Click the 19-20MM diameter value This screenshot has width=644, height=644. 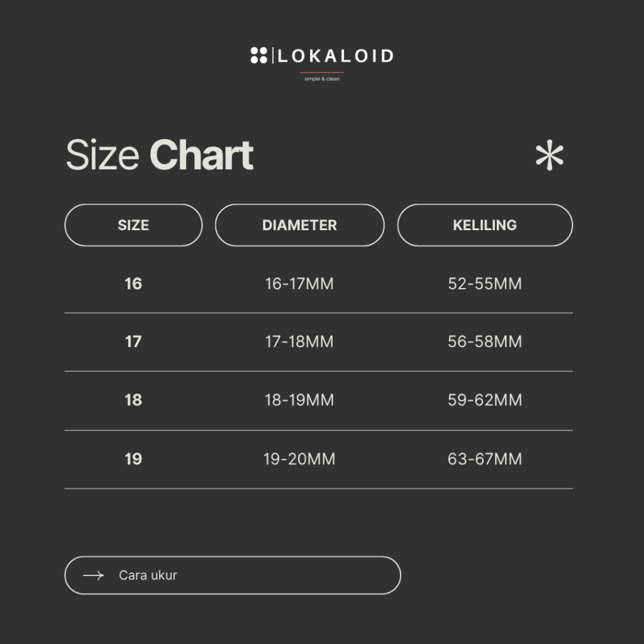point(299,459)
